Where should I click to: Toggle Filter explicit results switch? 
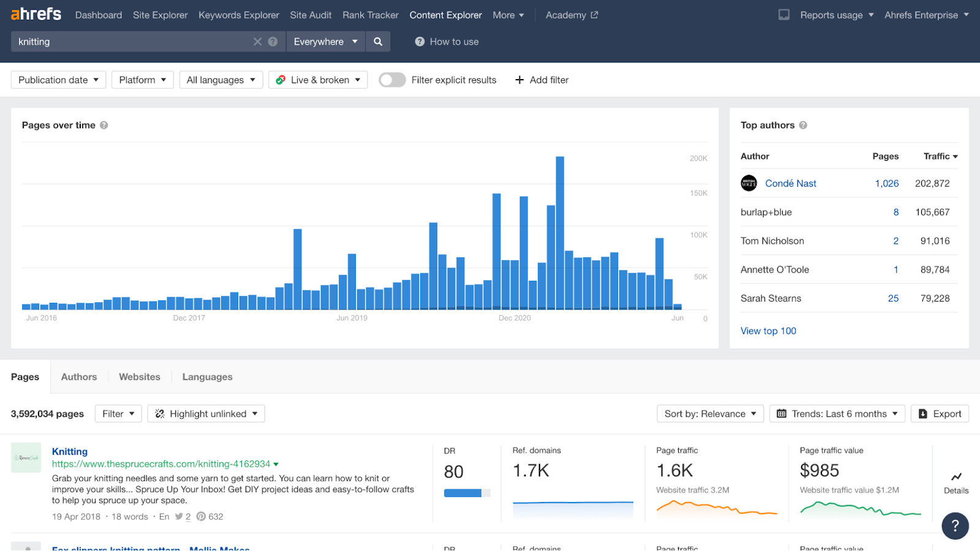392,80
